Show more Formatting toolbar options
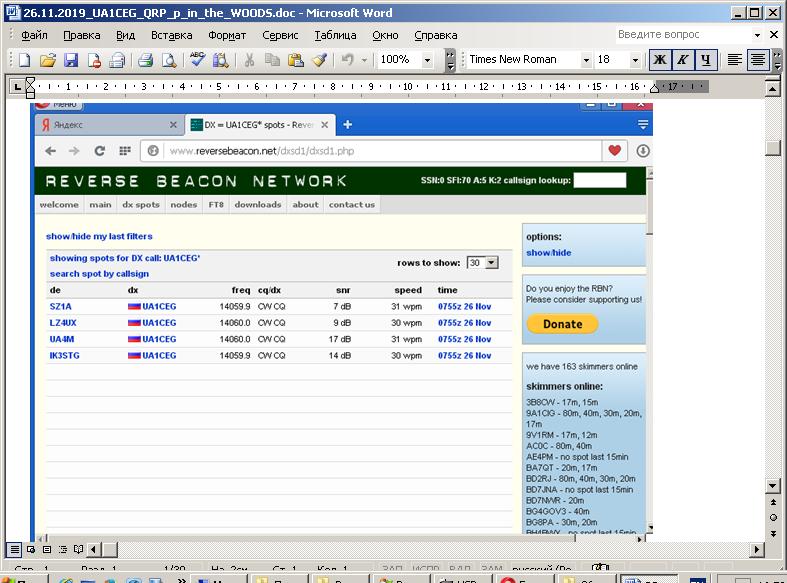787x583 pixels. 777,60
